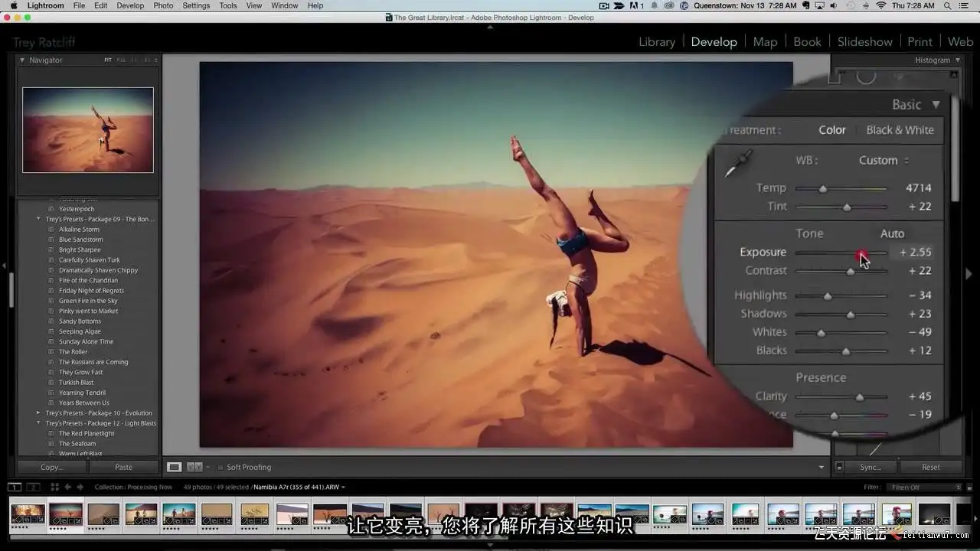Click the Tone Auto button

click(892, 234)
